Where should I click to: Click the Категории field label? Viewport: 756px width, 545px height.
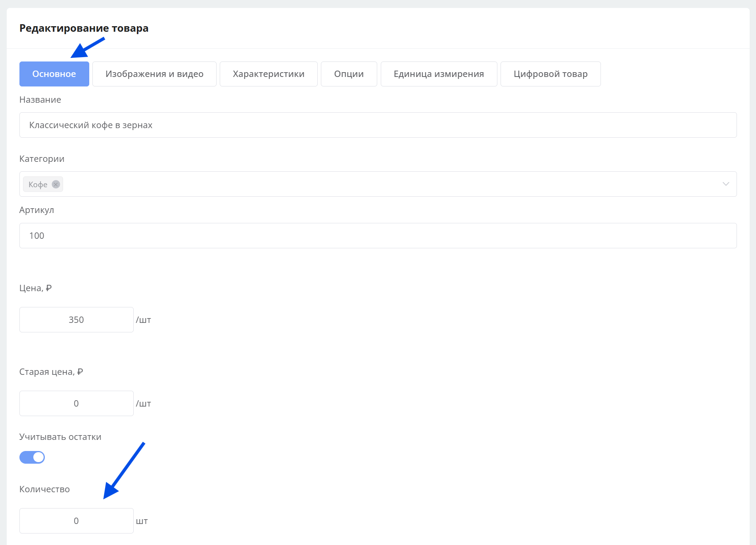pos(42,159)
